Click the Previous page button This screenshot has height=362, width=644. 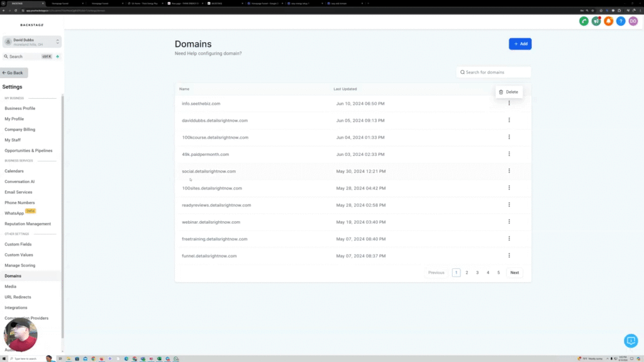(x=436, y=273)
